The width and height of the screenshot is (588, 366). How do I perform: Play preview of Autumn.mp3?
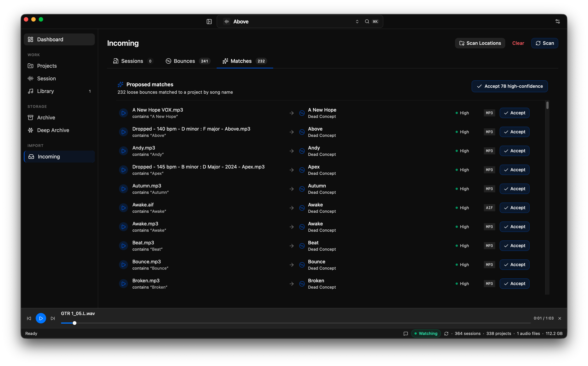pyautogui.click(x=123, y=189)
